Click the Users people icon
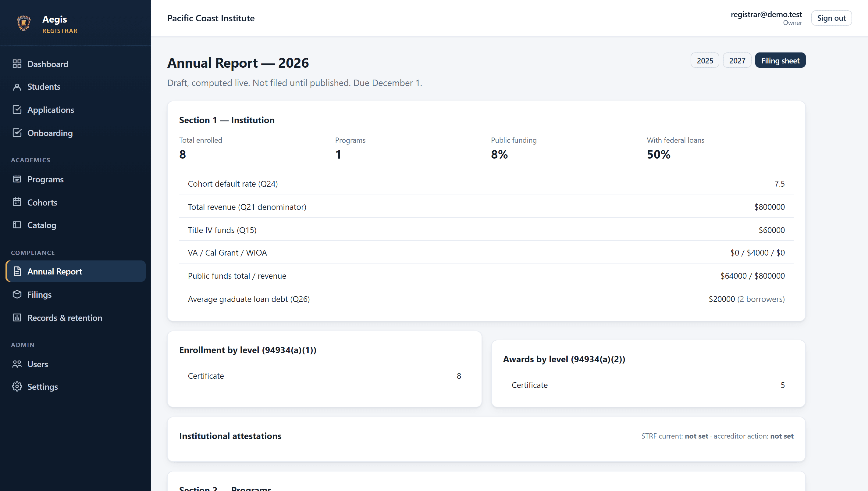868x491 pixels. point(17,364)
